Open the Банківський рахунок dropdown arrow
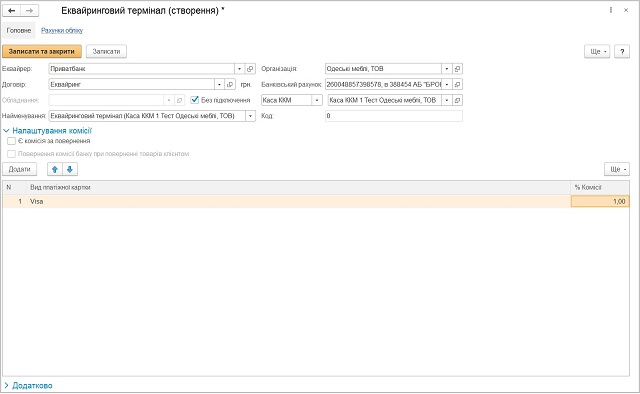Viewport: 640px width, 394px height. point(447,85)
